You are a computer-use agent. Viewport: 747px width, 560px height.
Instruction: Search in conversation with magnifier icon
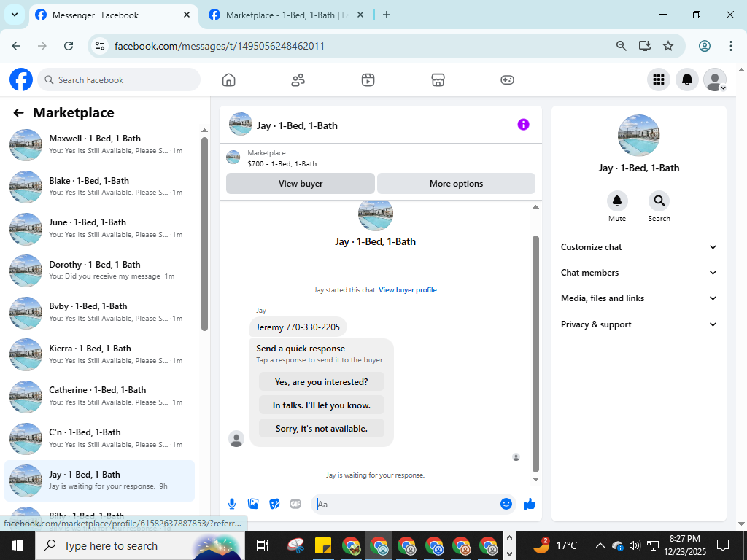pyautogui.click(x=659, y=201)
